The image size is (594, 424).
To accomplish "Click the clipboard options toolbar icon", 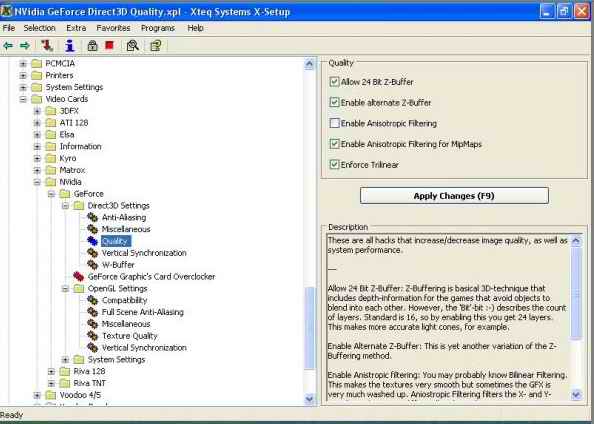I will [x=156, y=45].
